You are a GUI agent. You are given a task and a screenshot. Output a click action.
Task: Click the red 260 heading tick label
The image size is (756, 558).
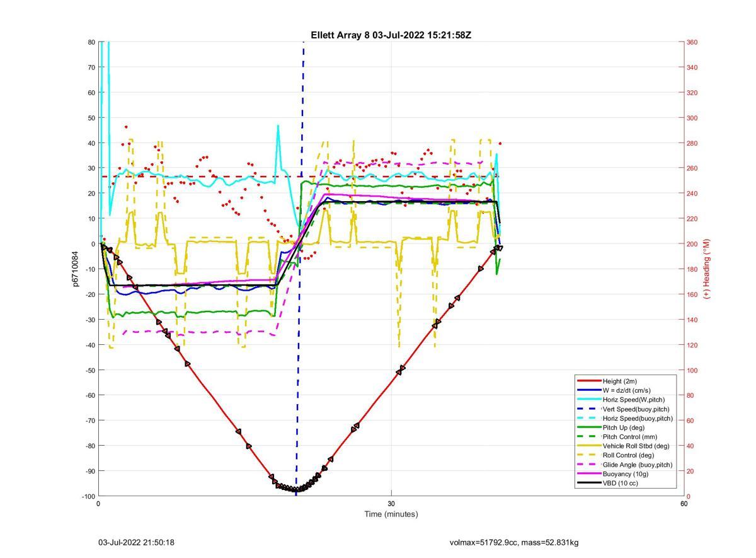click(x=692, y=168)
